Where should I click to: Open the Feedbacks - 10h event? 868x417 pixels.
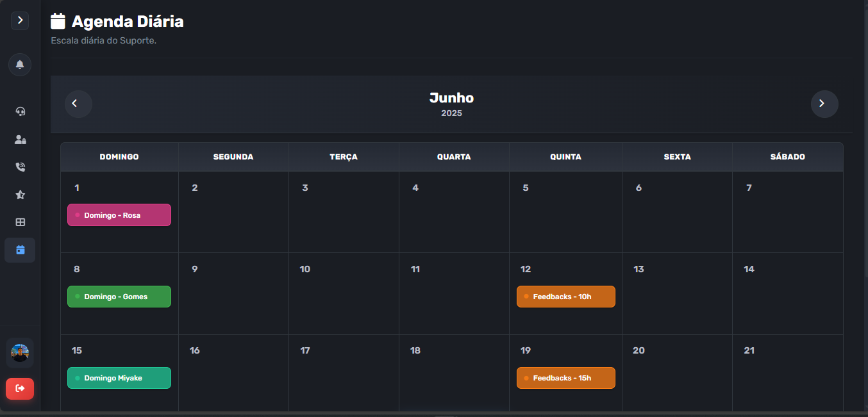pyautogui.click(x=566, y=297)
